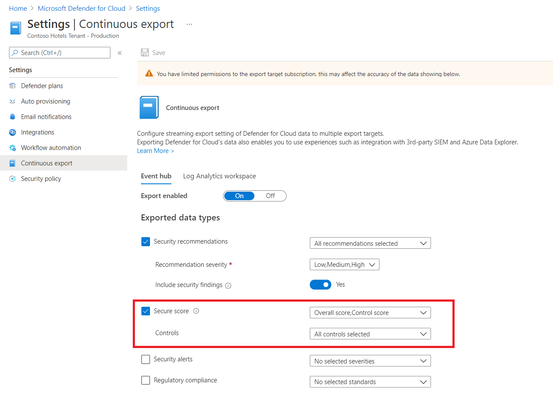Click the Save disk icon
The width and height of the screenshot is (553, 400).
145,53
